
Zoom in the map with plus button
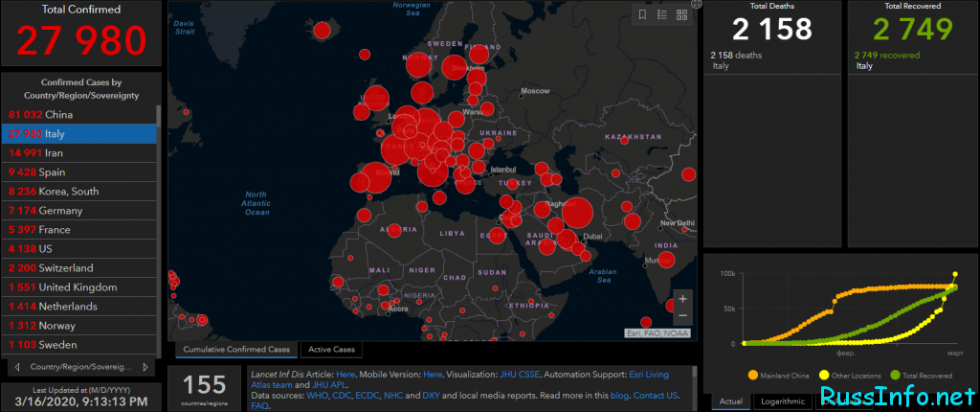(x=682, y=299)
